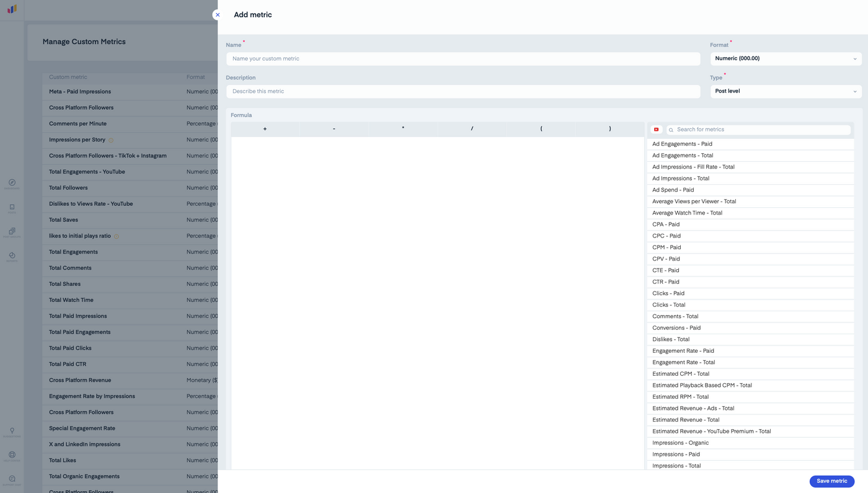Viewport: 868px width, 493px height.
Task: Open Posts in the left sidebar
Action: coord(12,208)
